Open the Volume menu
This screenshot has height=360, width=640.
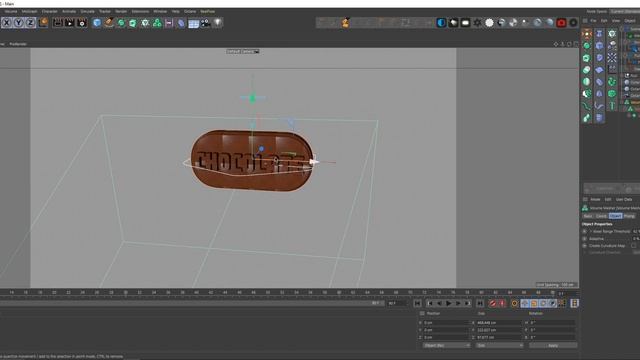(11, 11)
